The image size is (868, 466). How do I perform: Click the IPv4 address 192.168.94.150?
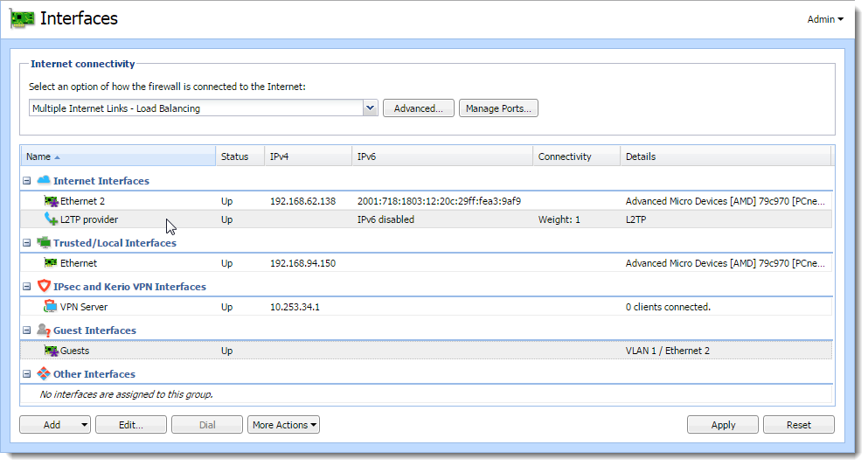[x=302, y=263]
